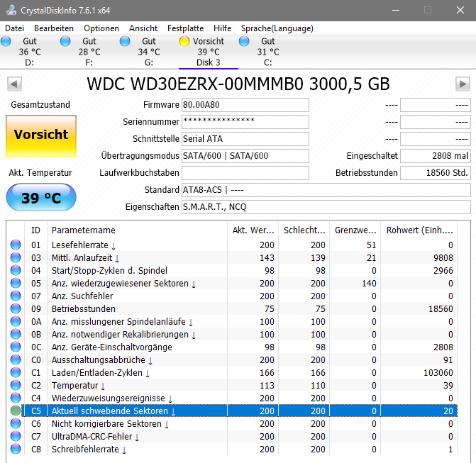Click the blue status orb for drive C:
476x463 pixels.
(244, 41)
